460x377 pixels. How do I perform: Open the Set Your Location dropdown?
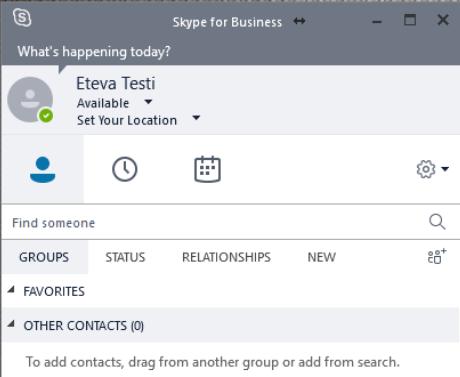[x=196, y=118]
